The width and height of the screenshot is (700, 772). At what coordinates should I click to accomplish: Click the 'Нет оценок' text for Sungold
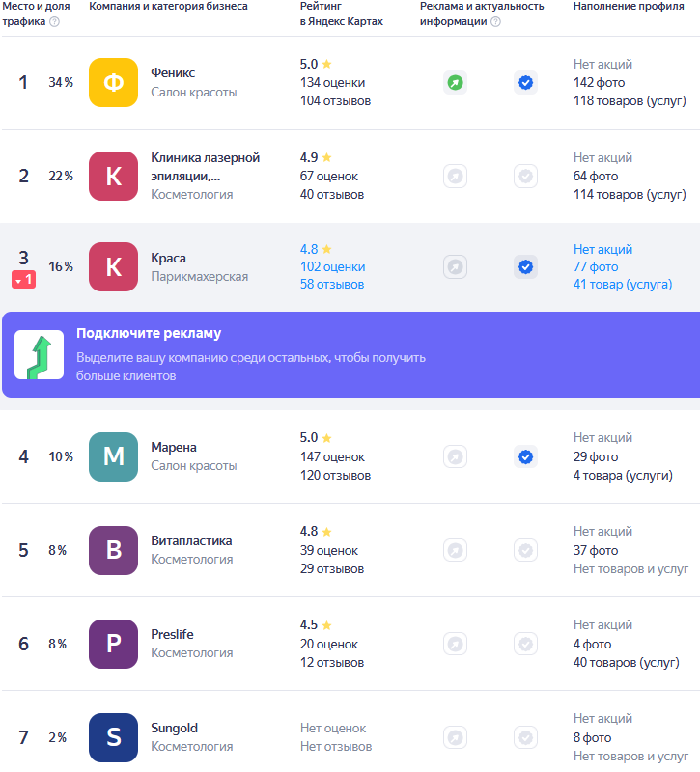click(333, 728)
